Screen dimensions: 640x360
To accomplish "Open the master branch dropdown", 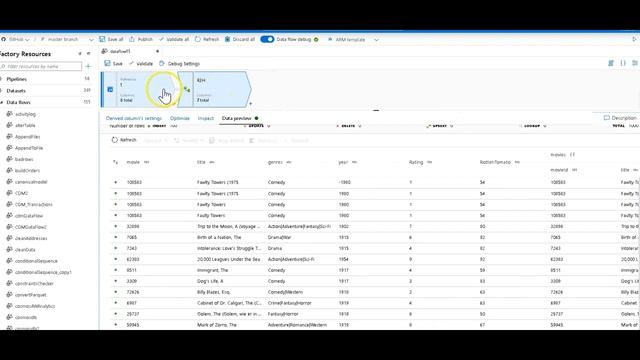I will tap(67, 40).
